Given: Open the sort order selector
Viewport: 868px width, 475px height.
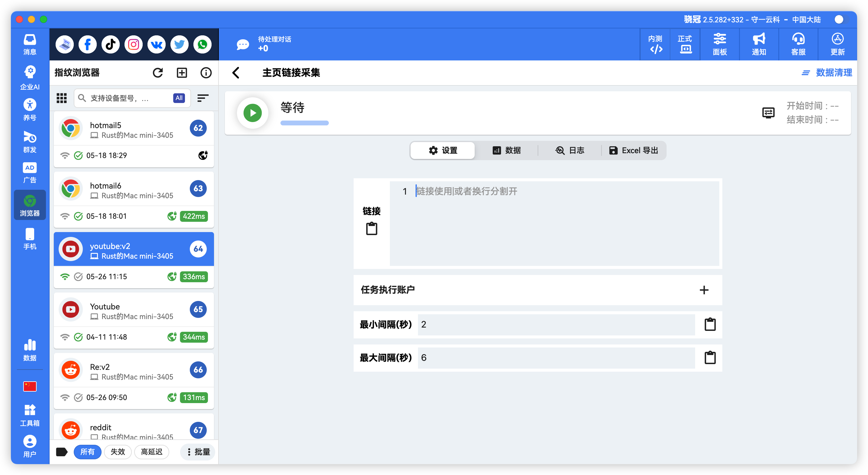Looking at the screenshot, I should (203, 98).
